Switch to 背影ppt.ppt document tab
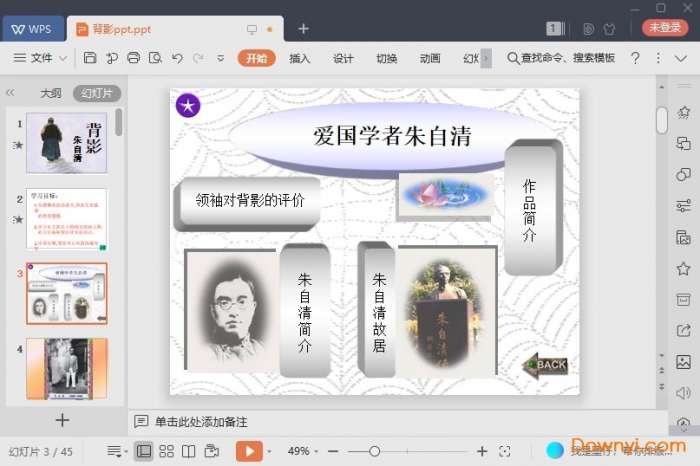Screen dimensions: 700x466 175,29
